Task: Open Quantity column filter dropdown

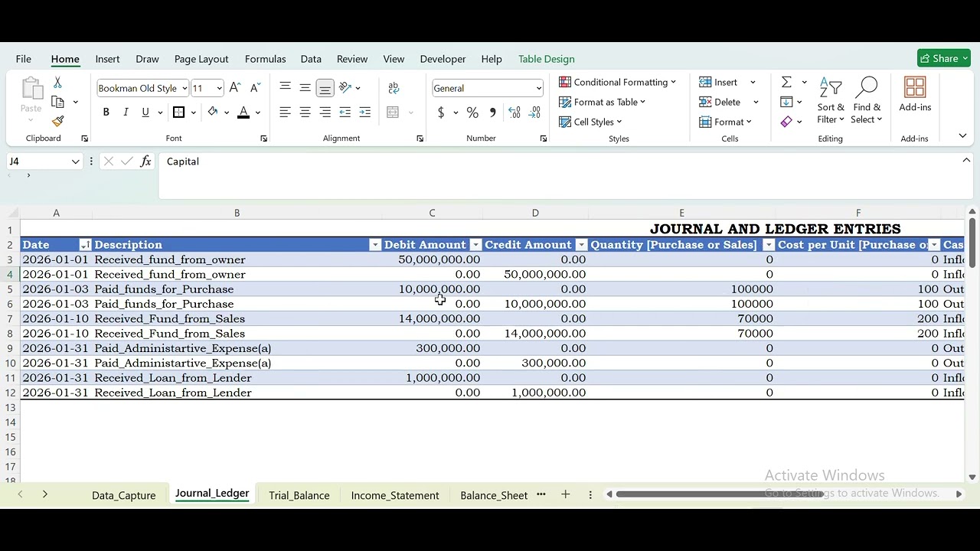Action: tap(768, 245)
